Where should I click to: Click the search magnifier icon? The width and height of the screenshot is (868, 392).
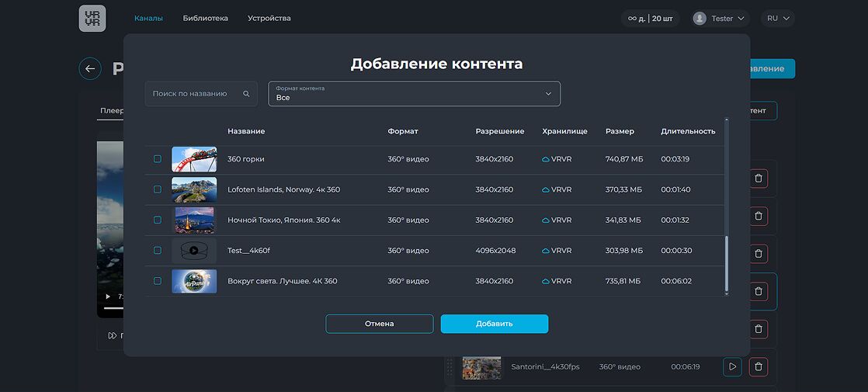click(x=246, y=94)
